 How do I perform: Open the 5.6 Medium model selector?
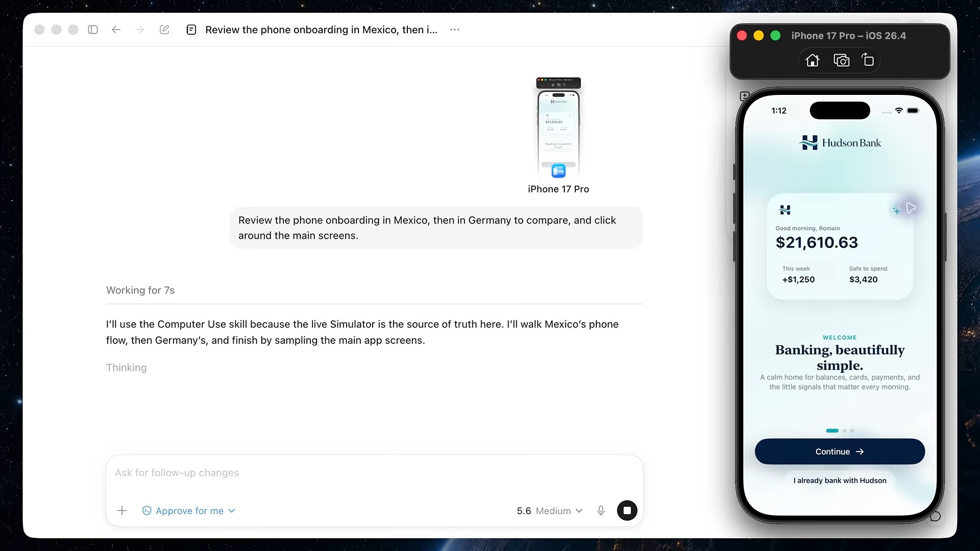click(x=550, y=511)
